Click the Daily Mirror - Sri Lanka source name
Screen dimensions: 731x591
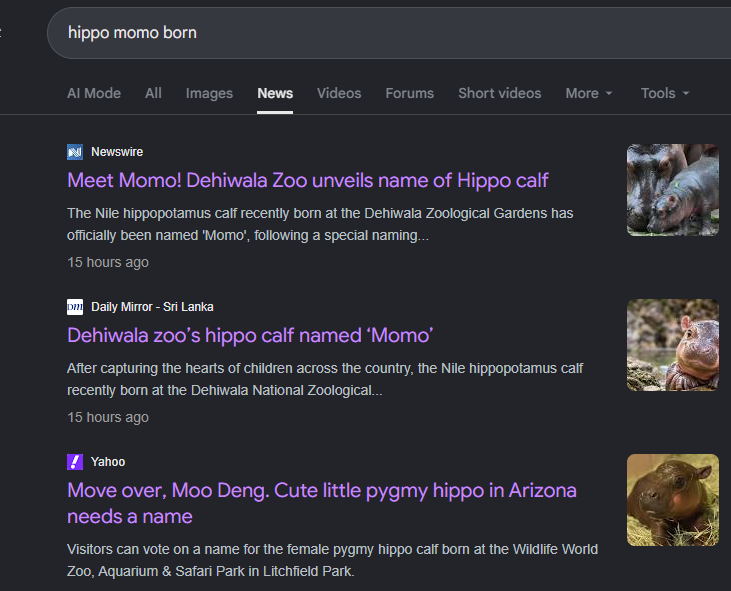pyautogui.click(x=152, y=307)
